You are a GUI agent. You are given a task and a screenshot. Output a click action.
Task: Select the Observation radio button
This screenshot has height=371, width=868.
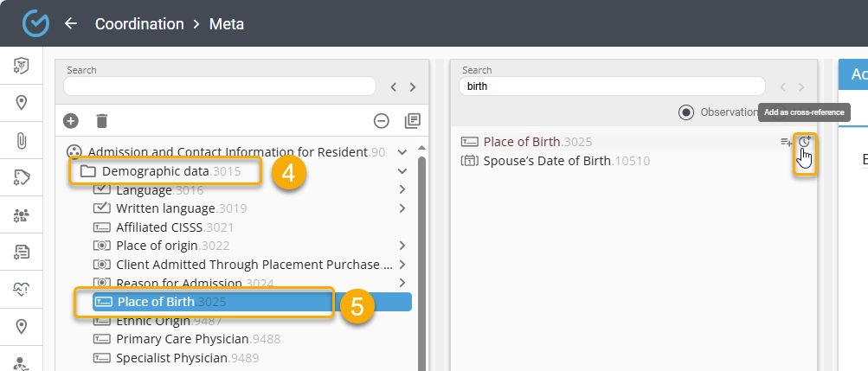click(x=686, y=112)
